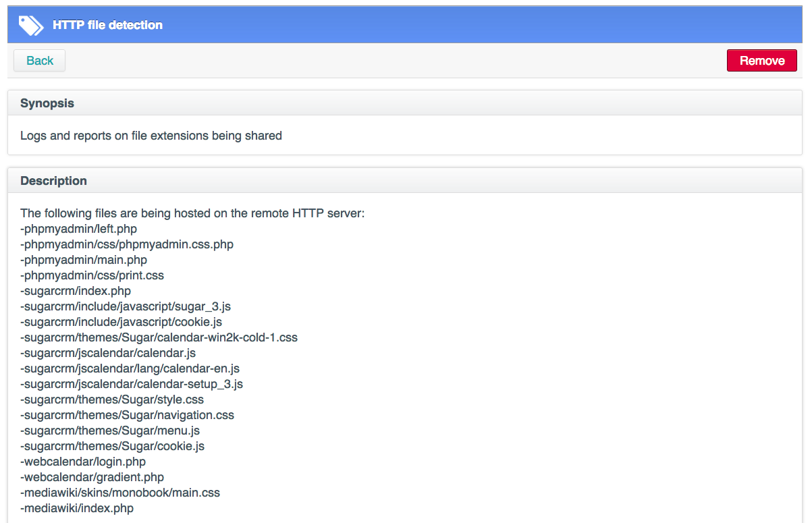The height and width of the screenshot is (523, 812).
Task: Click the mediawiki/skins/monobook/main.css path
Action: pos(120,493)
